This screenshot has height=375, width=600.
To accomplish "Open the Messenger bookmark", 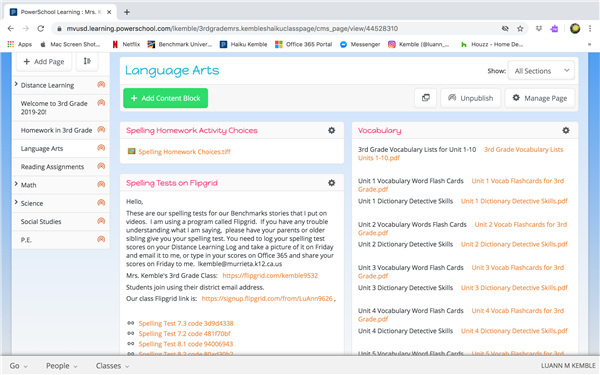I will [360, 44].
